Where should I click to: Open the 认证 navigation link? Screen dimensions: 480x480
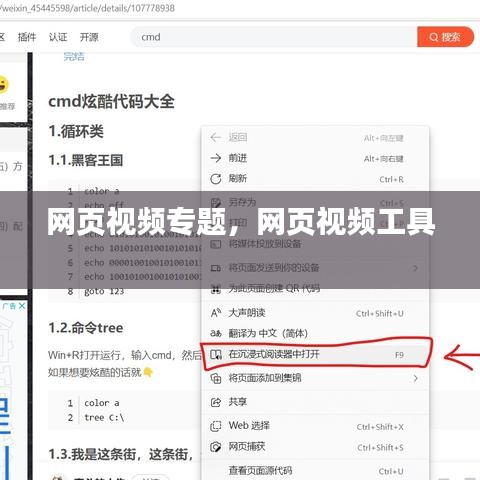tap(58, 37)
